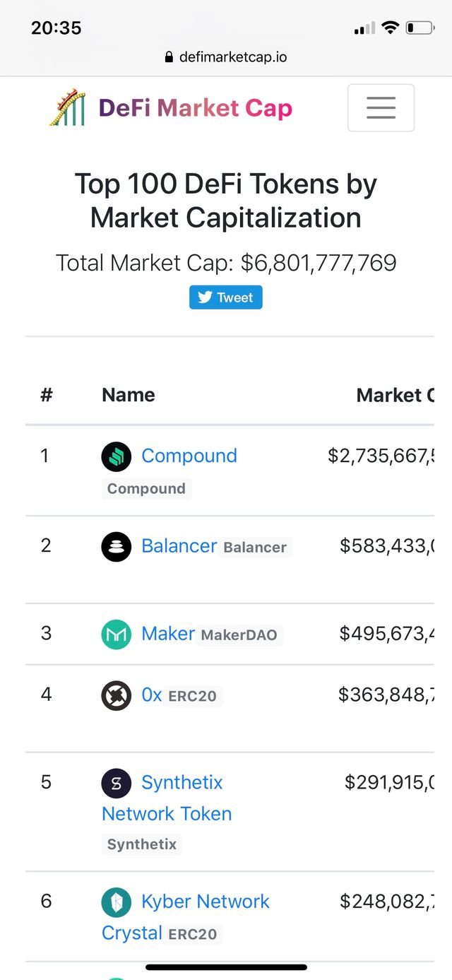This screenshot has width=452, height=980.
Task: Tap the Kyber Network token icon
Action: 117,902
